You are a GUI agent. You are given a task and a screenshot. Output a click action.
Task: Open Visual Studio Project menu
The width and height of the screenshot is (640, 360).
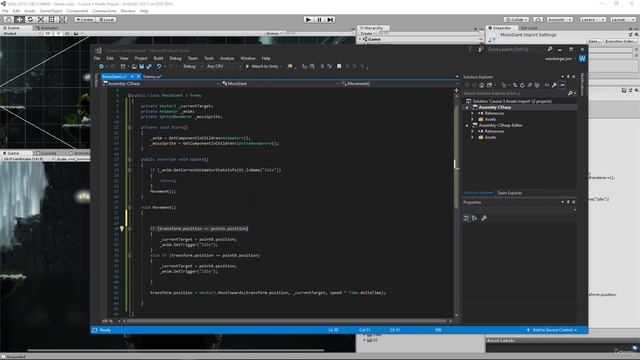[x=141, y=58]
